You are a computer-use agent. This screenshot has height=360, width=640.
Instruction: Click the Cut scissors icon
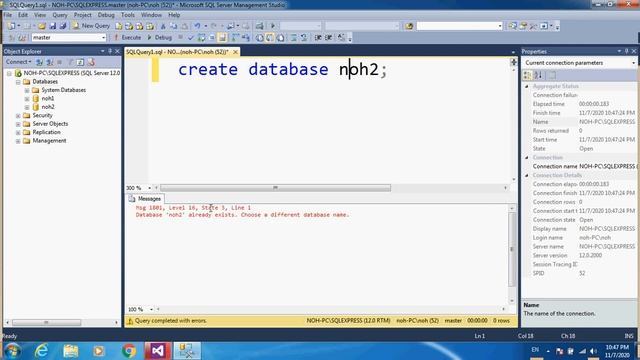163,26
